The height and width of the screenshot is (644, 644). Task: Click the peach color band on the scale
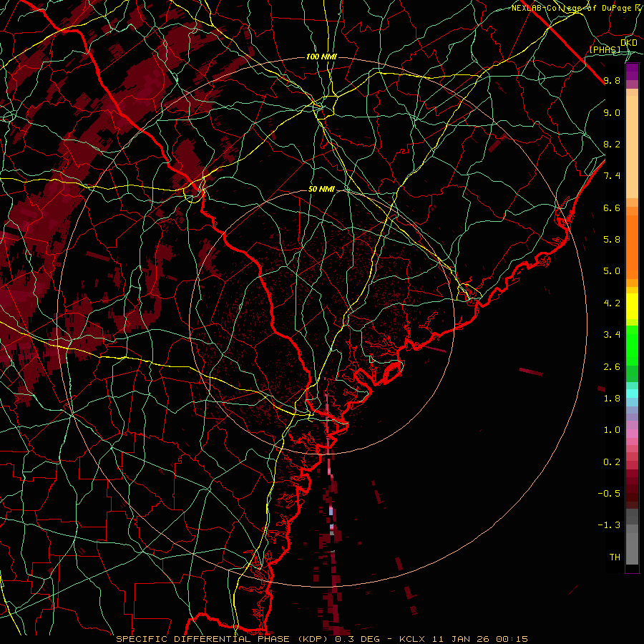[x=632, y=146]
